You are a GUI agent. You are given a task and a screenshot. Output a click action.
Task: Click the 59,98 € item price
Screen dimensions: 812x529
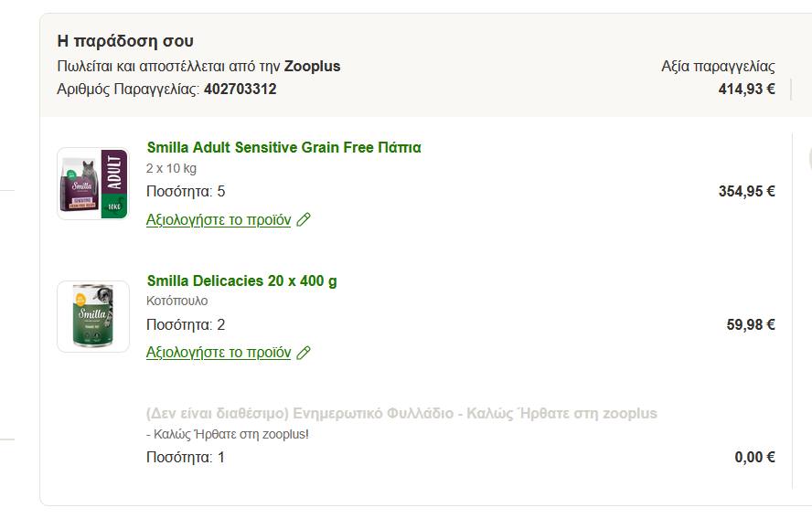pyautogui.click(x=751, y=324)
